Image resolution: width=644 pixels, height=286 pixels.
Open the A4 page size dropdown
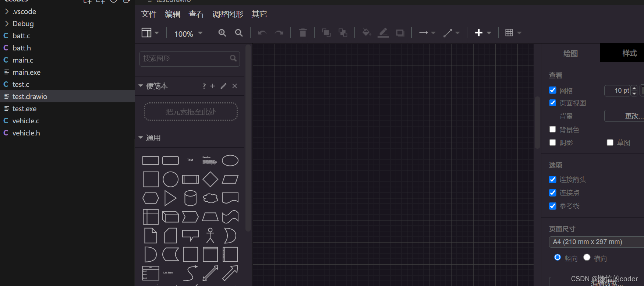pyautogui.click(x=596, y=242)
